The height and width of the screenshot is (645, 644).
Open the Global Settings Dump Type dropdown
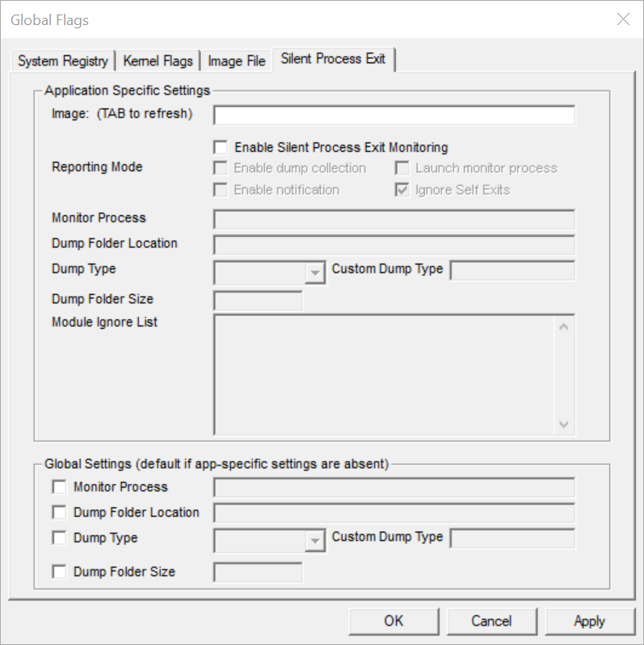click(314, 542)
